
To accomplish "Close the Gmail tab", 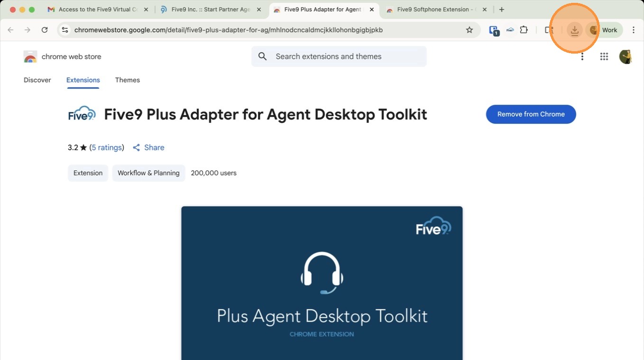I will (x=146, y=9).
